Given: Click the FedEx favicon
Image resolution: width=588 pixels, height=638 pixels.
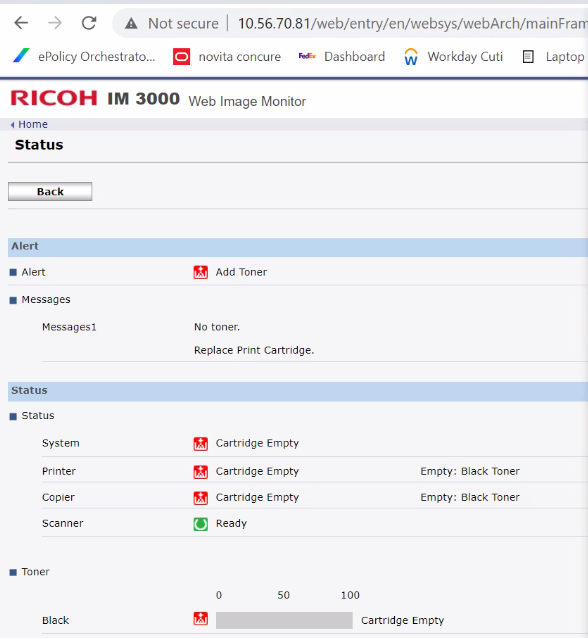Looking at the screenshot, I should click(x=307, y=56).
